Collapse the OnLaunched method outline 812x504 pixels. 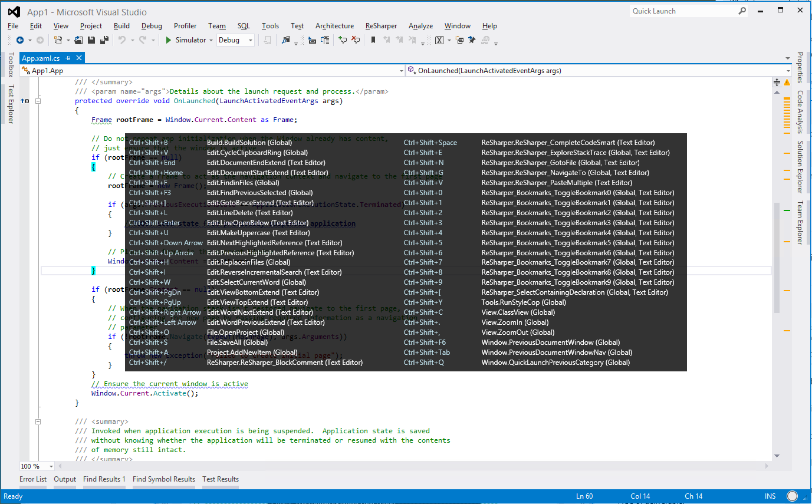[x=38, y=101]
